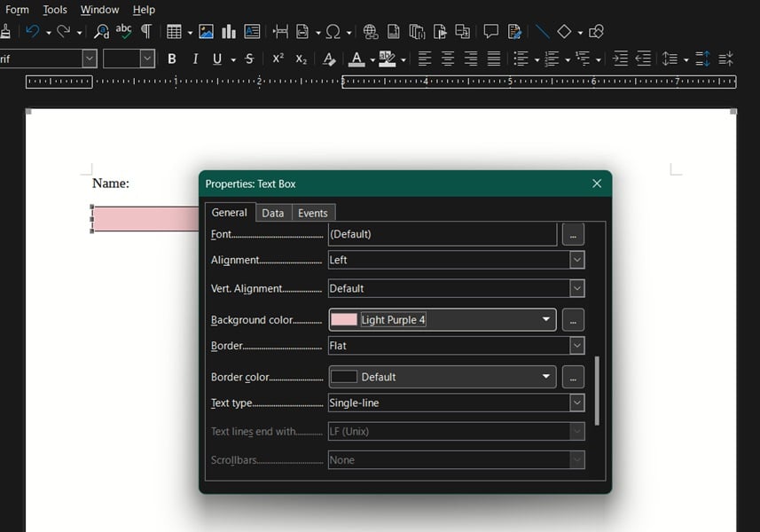Screen dimensions: 760x532
Task: Open Border style dropdown showing Flat
Action: pyautogui.click(x=576, y=346)
